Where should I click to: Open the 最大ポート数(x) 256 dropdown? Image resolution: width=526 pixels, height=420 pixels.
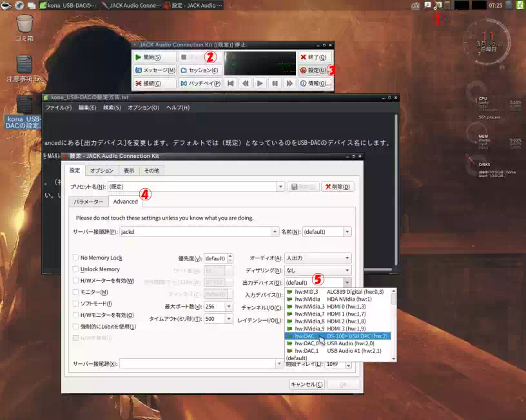click(229, 307)
